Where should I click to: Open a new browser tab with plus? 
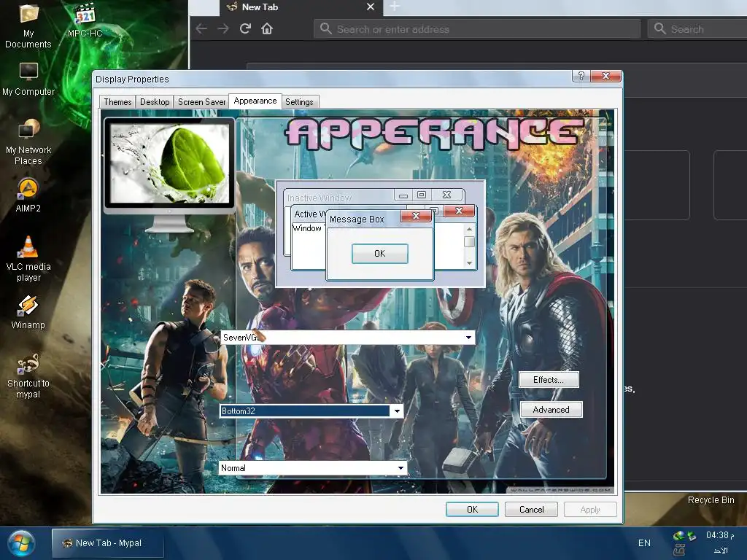pyautogui.click(x=395, y=7)
